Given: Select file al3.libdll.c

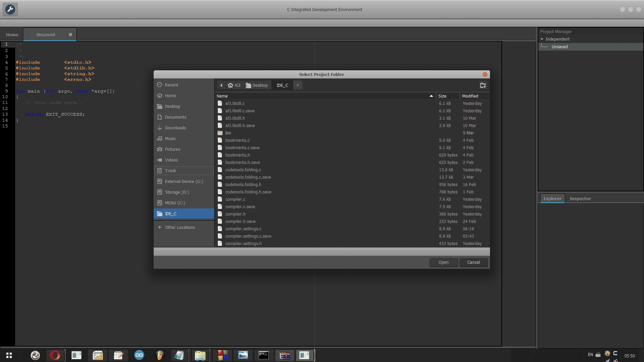Looking at the screenshot, I should 352,104.
